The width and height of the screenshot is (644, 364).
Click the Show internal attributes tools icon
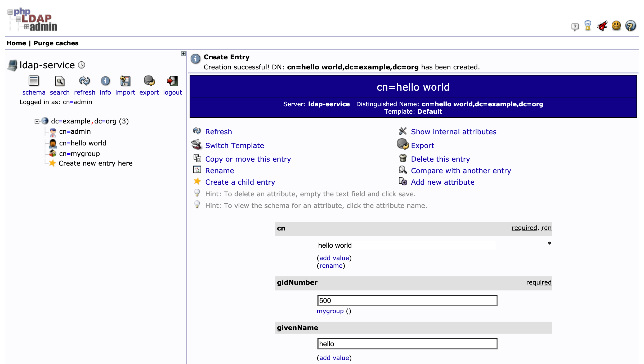pos(402,131)
